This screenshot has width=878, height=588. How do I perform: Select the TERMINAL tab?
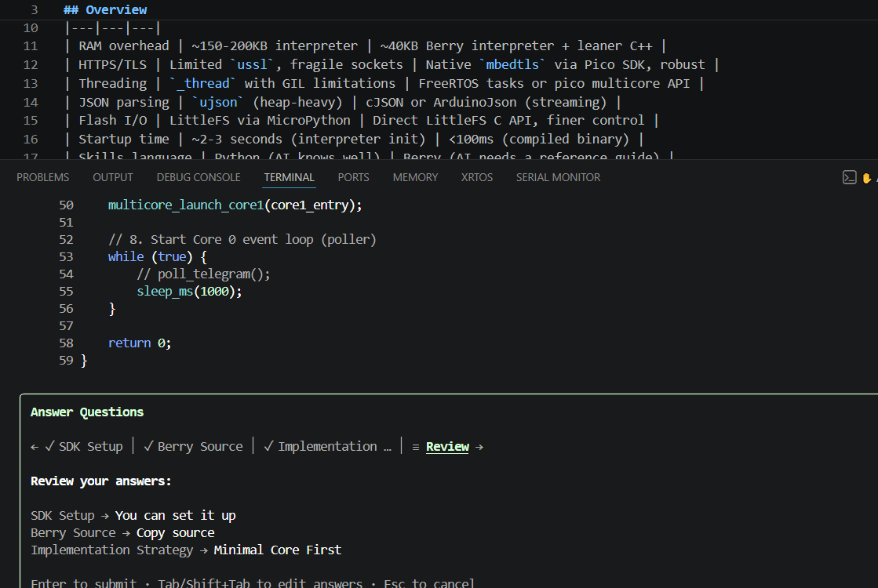289,177
